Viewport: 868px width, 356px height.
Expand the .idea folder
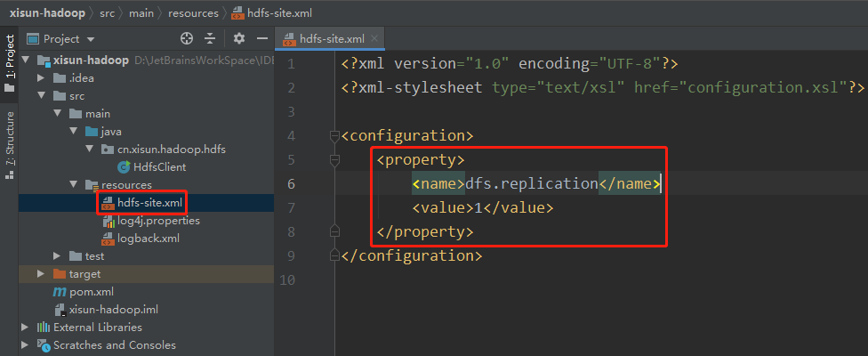(x=41, y=77)
